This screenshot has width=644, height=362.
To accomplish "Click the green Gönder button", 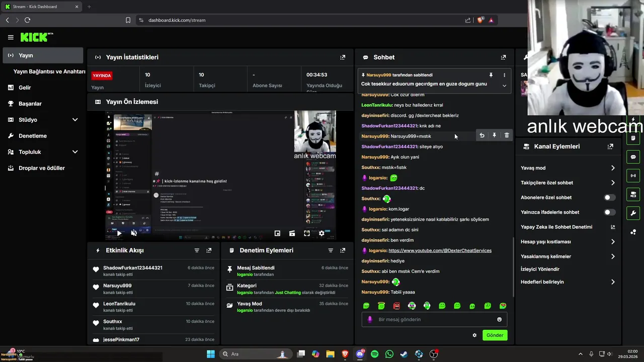I will (495, 335).
